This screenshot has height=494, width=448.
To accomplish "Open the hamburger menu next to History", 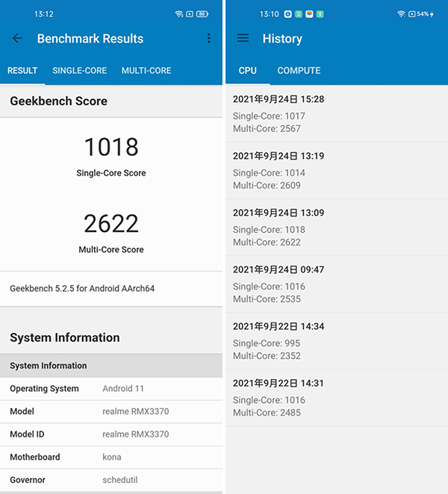I will click(243, 39).
